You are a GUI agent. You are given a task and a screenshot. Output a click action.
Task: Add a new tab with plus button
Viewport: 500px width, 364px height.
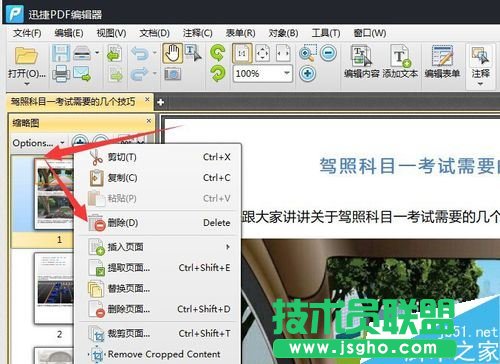pos(161,102)
